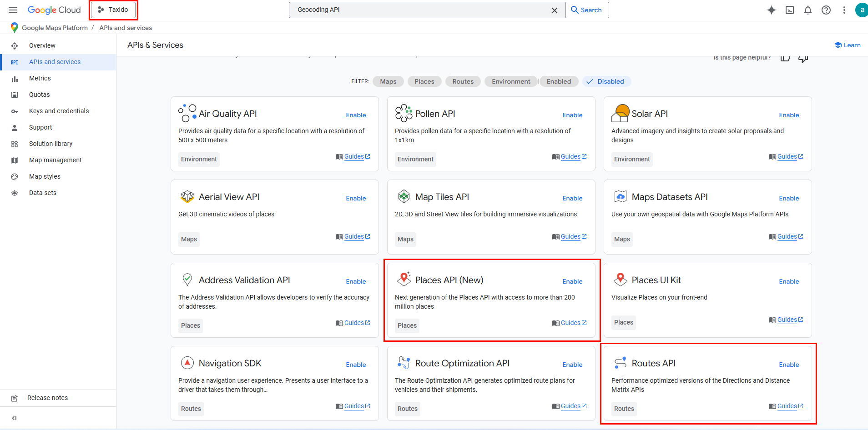Open Guides link for Routes API
The width and height of the screenshot is (868, 430).
click(787, 406)
